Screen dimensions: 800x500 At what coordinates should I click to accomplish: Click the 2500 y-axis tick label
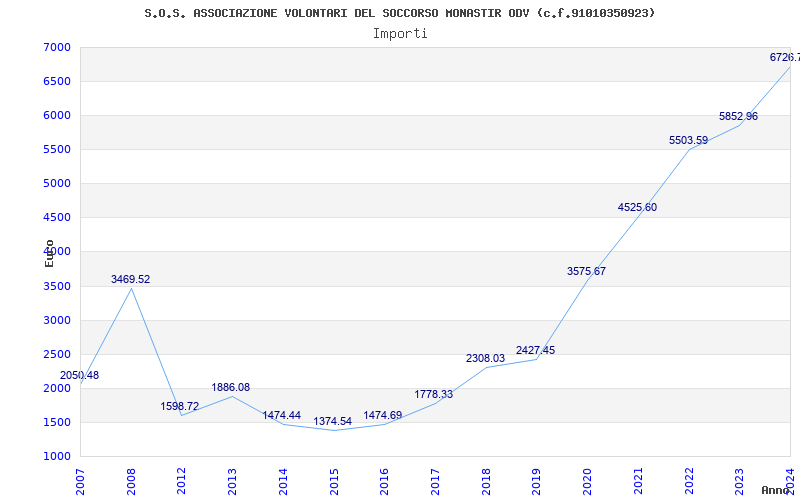pos(57,355)
